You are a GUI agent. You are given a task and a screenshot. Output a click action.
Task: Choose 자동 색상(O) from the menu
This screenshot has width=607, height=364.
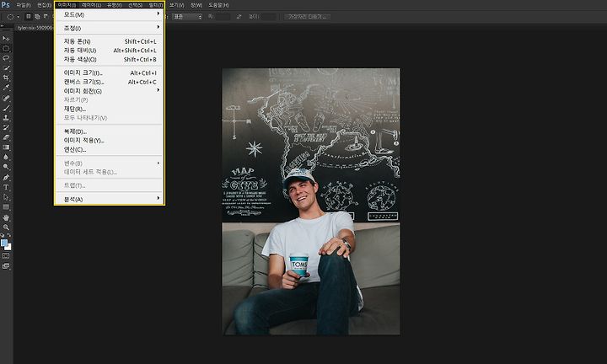tap(110, 59)
